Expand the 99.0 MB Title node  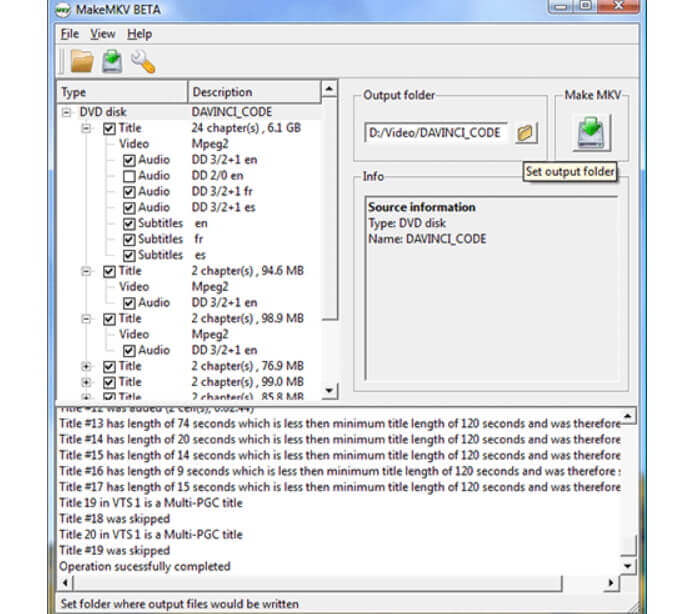(86, 382)
